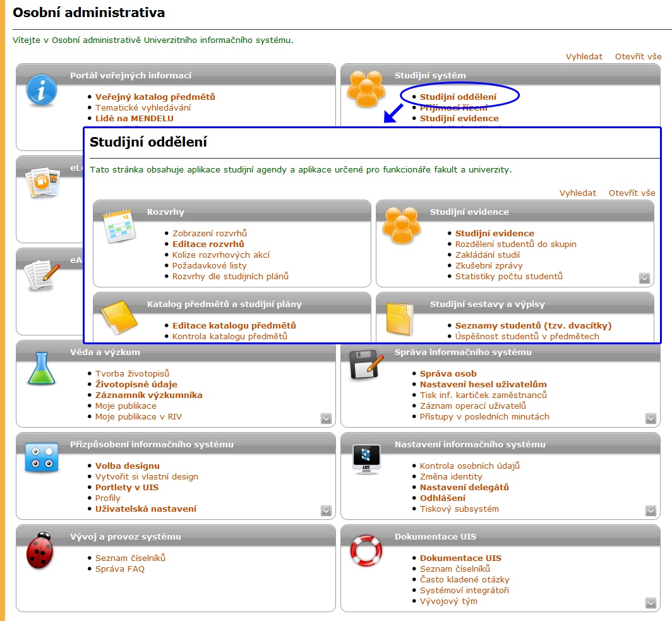Click the floppy disk icon in Správa informačního systému

366,365
